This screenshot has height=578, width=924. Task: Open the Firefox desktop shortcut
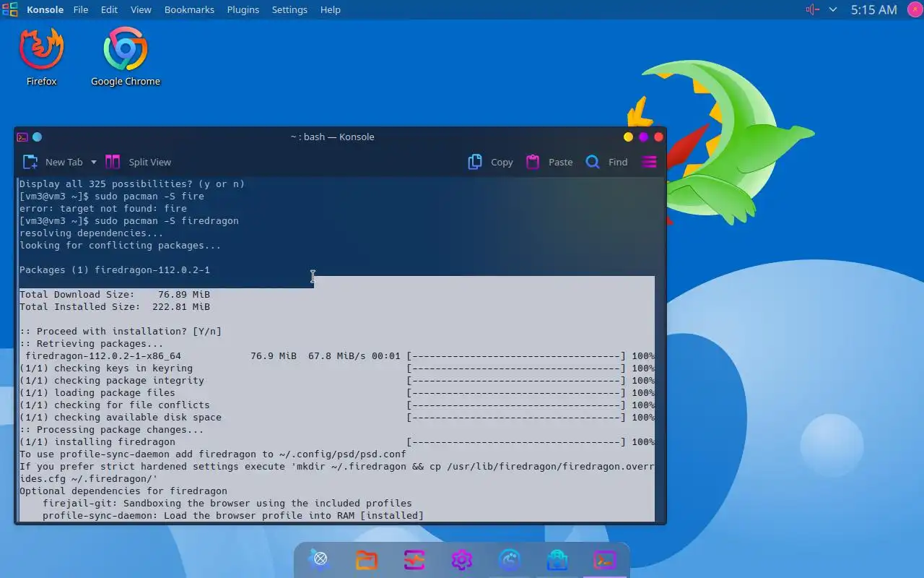pyautogui.click(x=41, y=56)
